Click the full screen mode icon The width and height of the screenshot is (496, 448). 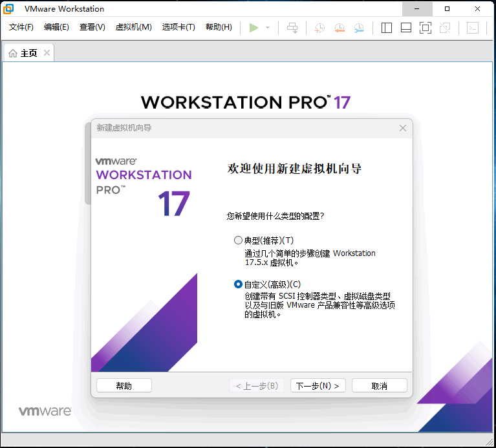click(x=426, y=28)
